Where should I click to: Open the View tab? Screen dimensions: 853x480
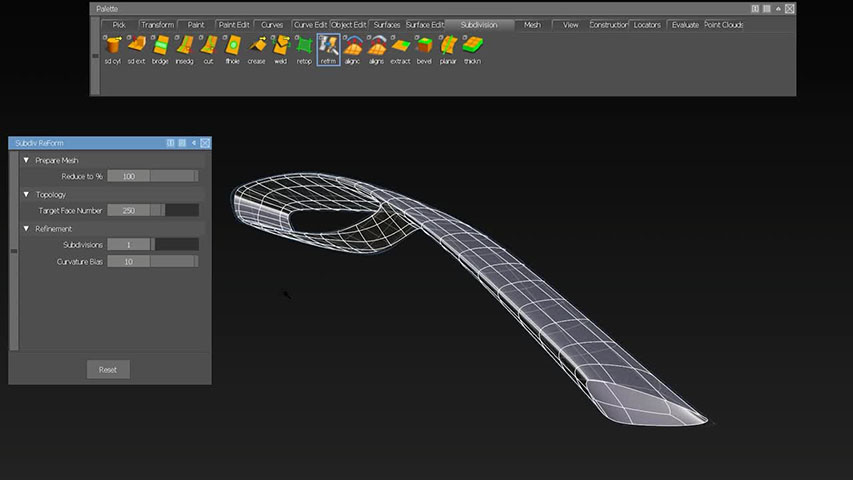(x=570, y=24)
